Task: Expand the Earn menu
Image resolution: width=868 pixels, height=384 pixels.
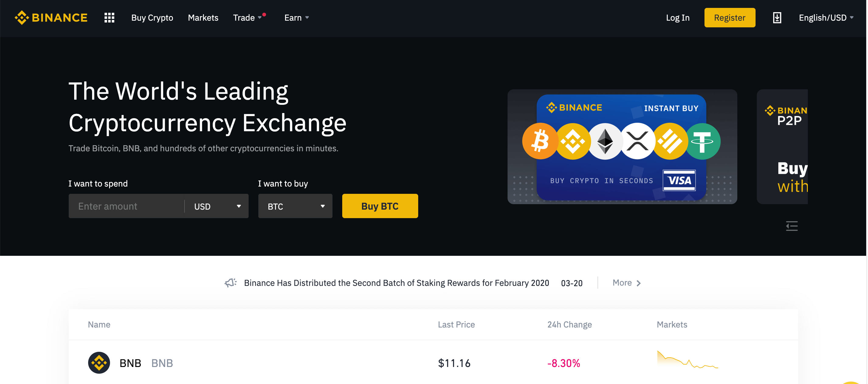Action: [x=296, y=18]
